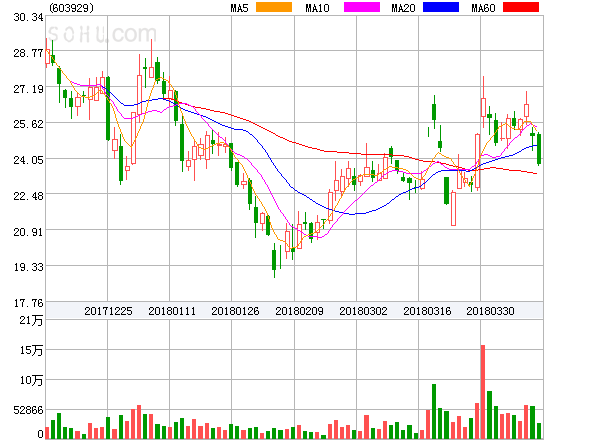Click the 19.33 price axis label

point(28,267)
